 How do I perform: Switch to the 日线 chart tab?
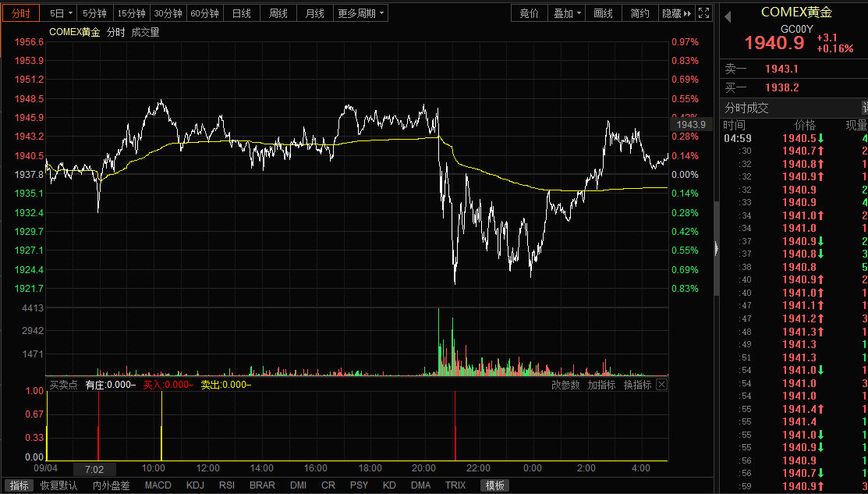[241, 13]
